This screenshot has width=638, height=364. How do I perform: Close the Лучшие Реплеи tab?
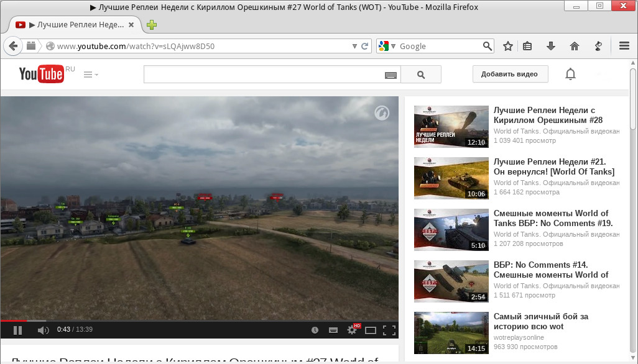131,25
